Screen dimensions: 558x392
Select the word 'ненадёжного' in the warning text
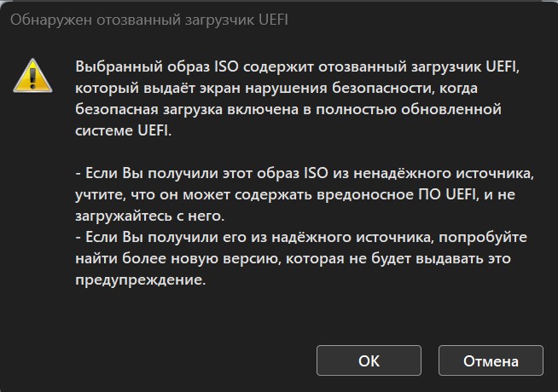tap(403, 174)
